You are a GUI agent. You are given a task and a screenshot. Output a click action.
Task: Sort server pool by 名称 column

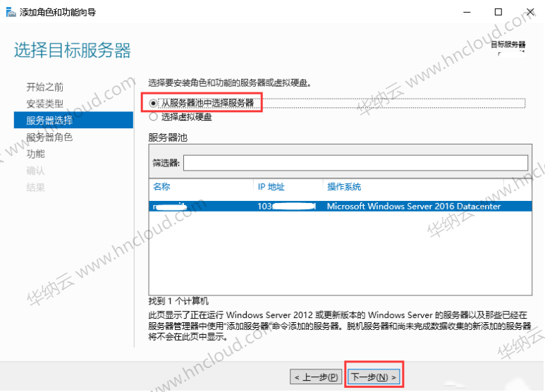[x=161, y=187]
